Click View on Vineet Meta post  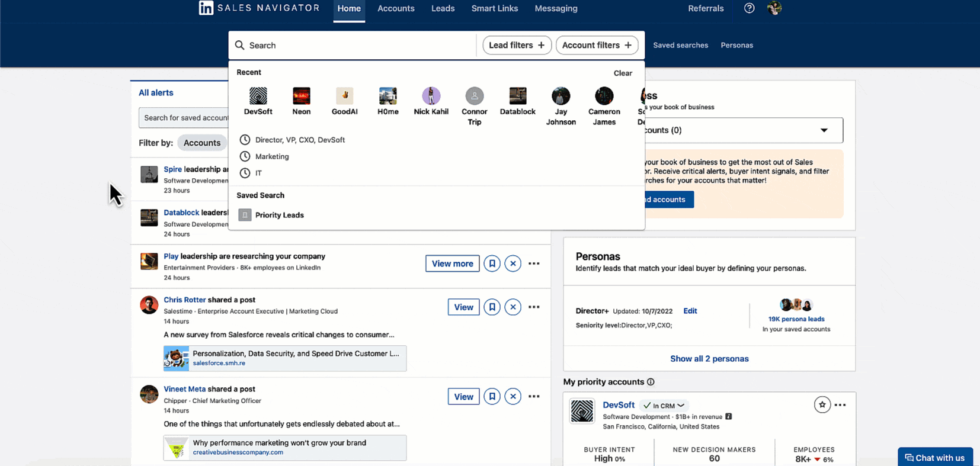(x=463, y=396)
